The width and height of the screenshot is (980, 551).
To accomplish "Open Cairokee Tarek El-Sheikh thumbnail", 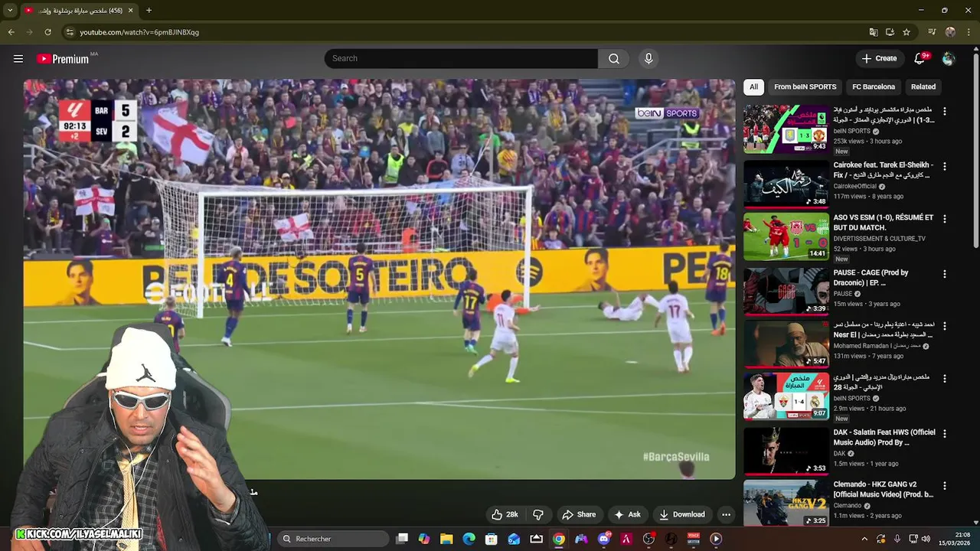I will 786,184.
